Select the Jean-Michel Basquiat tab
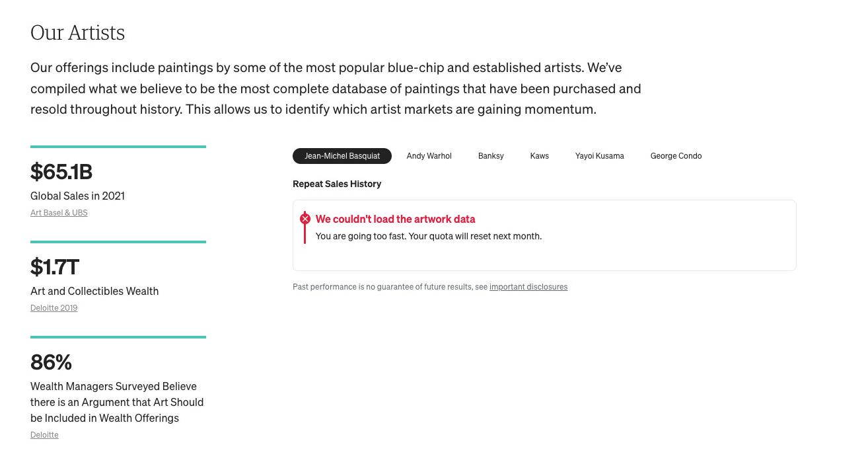 [342, 156]
